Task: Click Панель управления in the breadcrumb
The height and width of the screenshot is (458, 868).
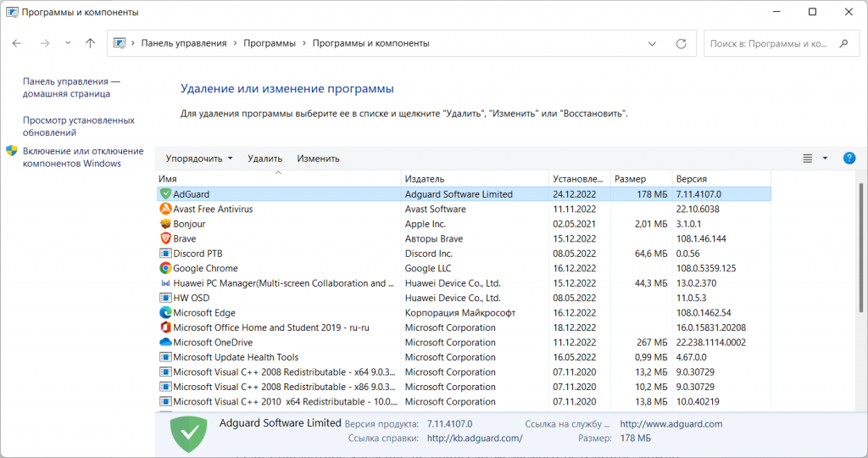Action: point(184,43)
